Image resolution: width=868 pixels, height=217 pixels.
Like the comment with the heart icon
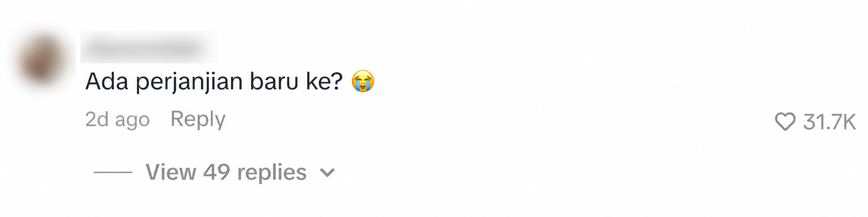click(x=785, y=122)
